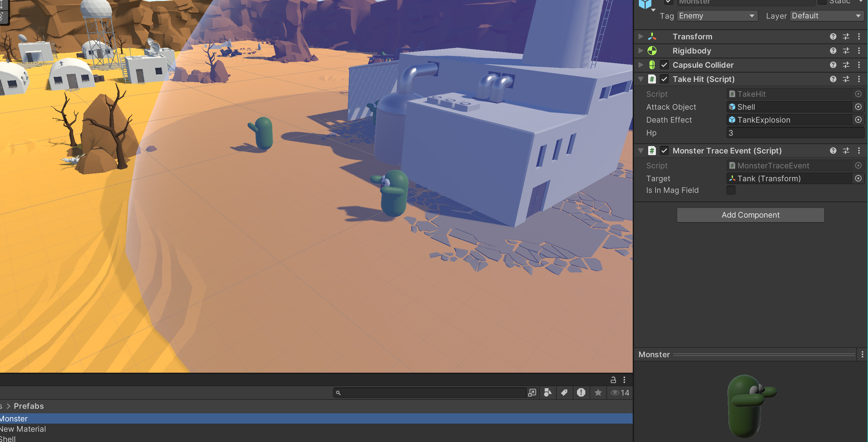868x442 pixels.
Task: Toggle favorites star icon in Project panel
Action: coord(598,392)
